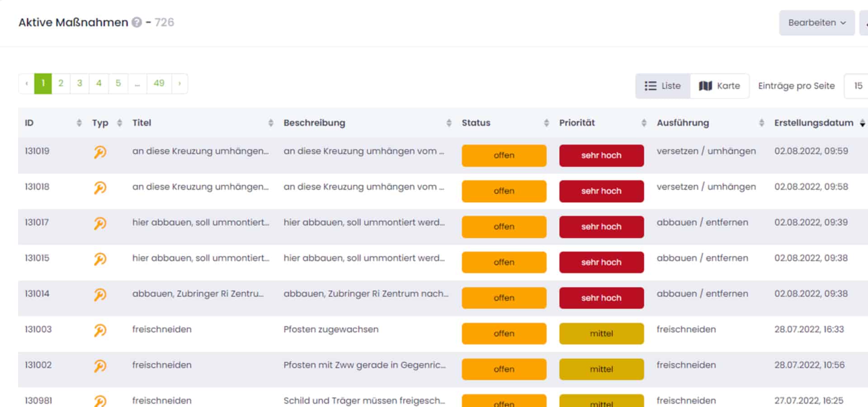Jump to last page 49

(159, 83)
